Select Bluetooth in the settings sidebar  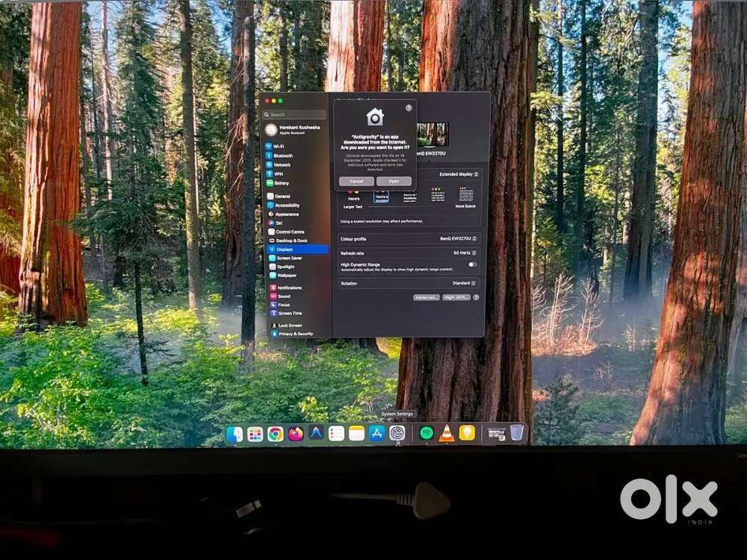tap(282, 155)
